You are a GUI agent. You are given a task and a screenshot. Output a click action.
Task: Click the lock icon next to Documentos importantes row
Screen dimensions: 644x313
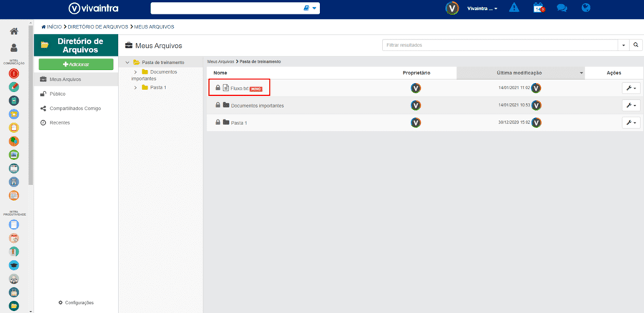(x=218, y=105)
